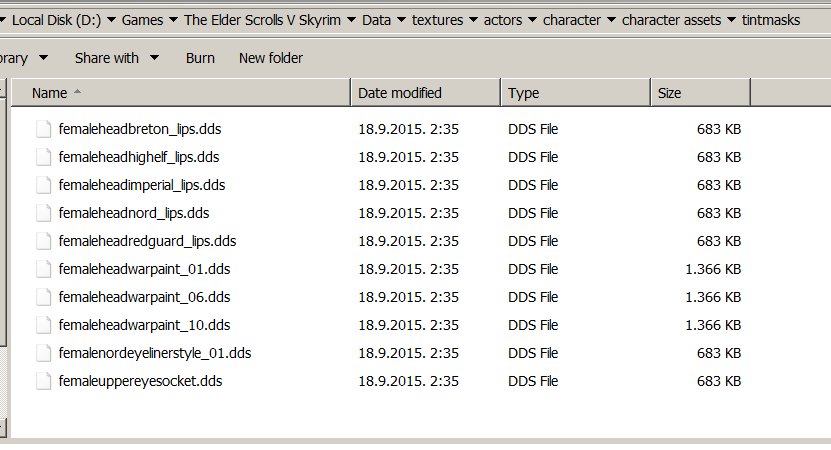This screenshot has width=831, height=450.
Task: Open the Share with dropdown menu
Action: (116, 58)
